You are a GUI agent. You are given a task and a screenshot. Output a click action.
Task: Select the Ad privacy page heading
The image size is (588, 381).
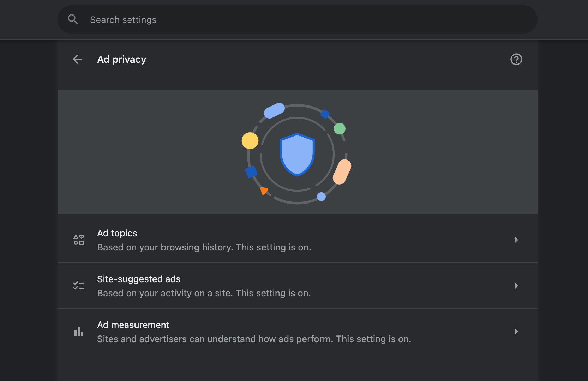tap(121, 59)
